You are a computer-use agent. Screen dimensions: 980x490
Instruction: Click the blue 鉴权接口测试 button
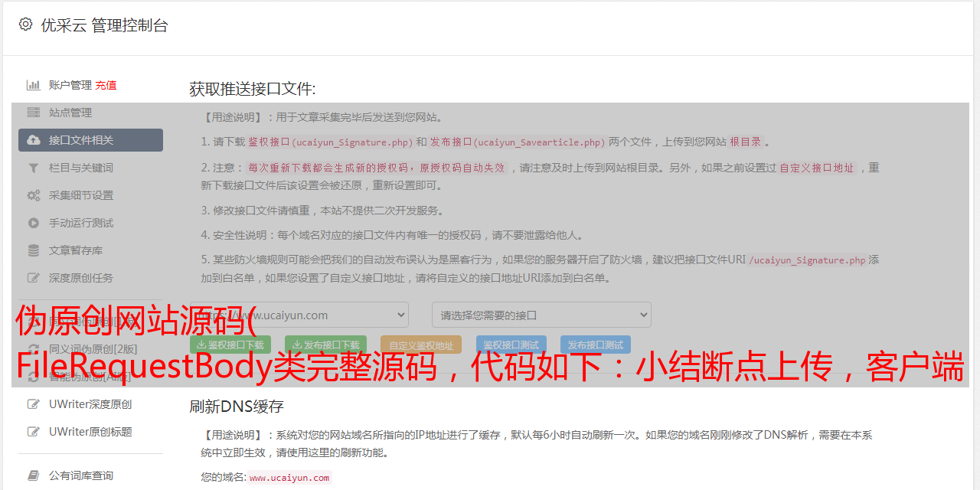[x=511, y=345]
